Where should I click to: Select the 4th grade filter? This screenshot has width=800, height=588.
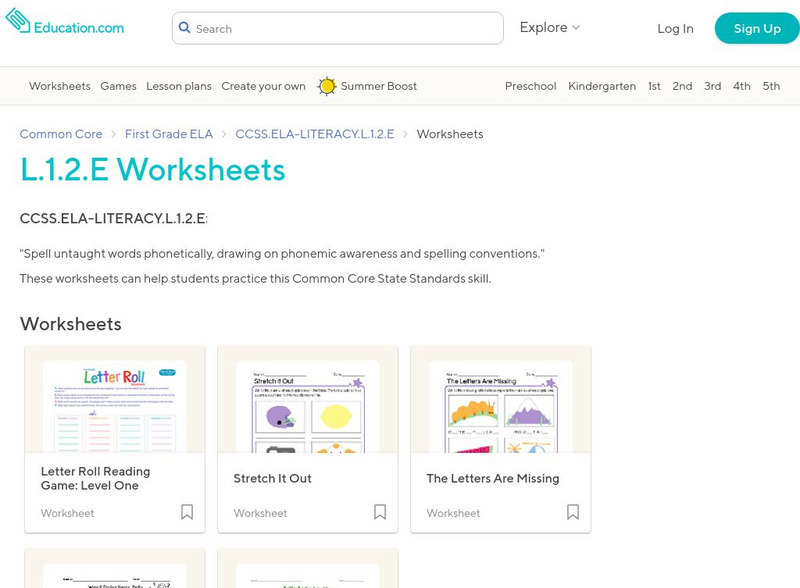[x=742, y=86]
